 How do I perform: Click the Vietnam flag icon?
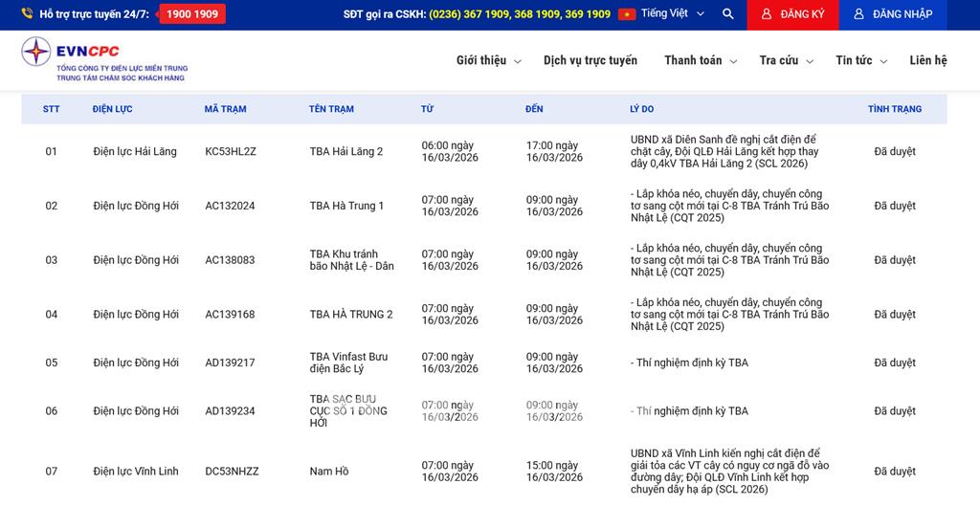click(x=627, y=14)
